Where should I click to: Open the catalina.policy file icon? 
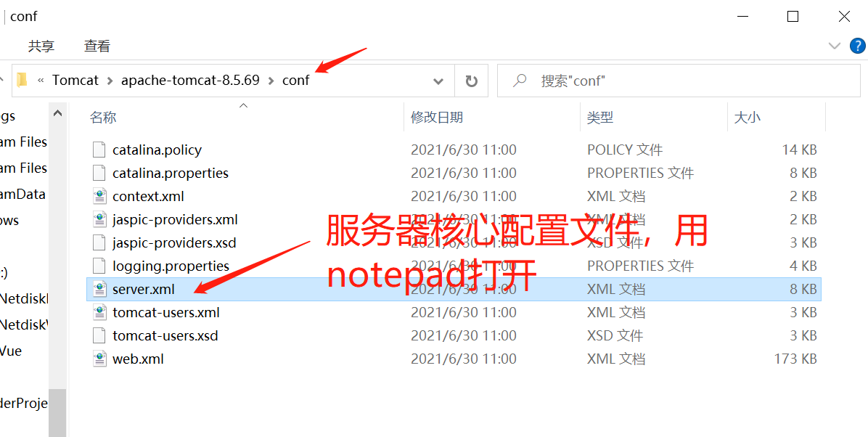click(99, 150)
